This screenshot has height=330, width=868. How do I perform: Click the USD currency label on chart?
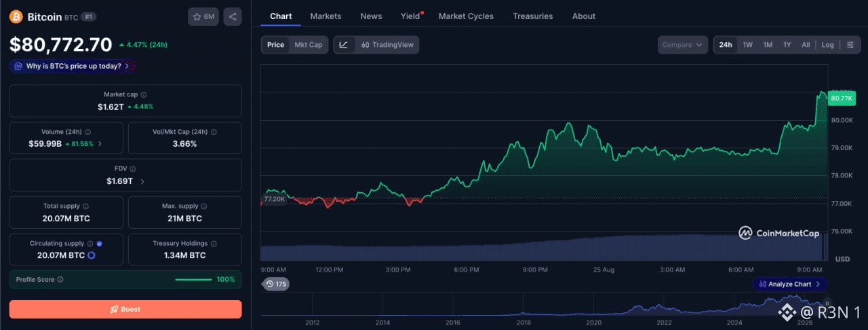click(x=842, y=259)
